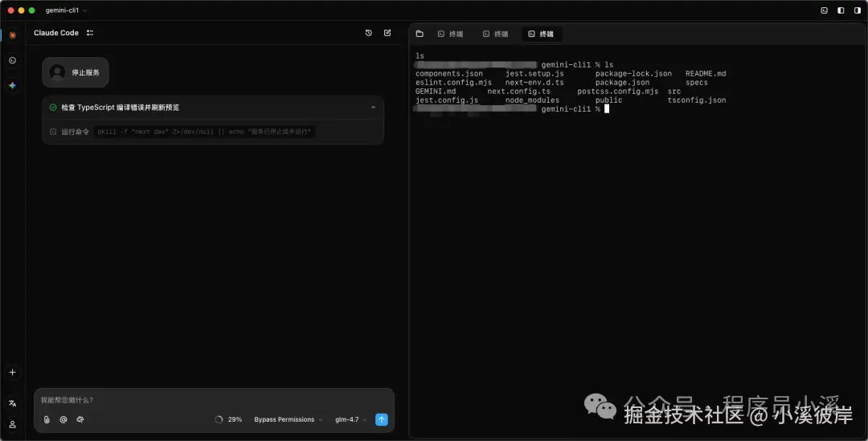Screen dimensions: 868x441
Task: Click specs in terminal listing
Action: 696,83
